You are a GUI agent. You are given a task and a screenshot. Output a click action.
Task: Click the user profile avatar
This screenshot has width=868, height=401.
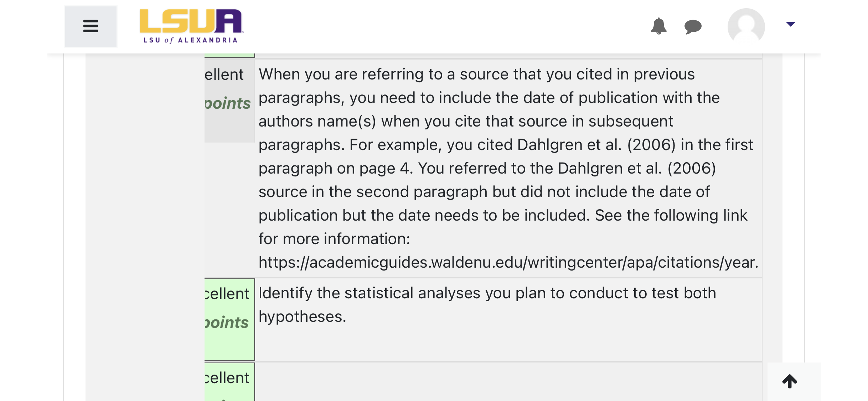click(746, 26)
